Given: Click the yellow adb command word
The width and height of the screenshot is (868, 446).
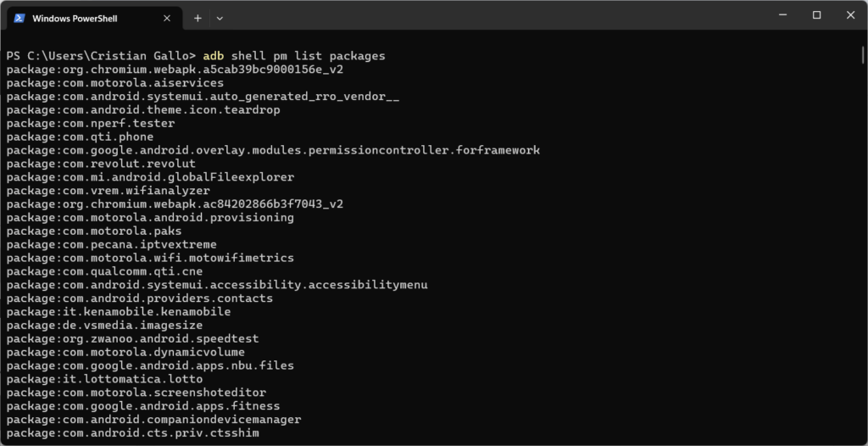Looking at the screenshot, I should point(213,56).
